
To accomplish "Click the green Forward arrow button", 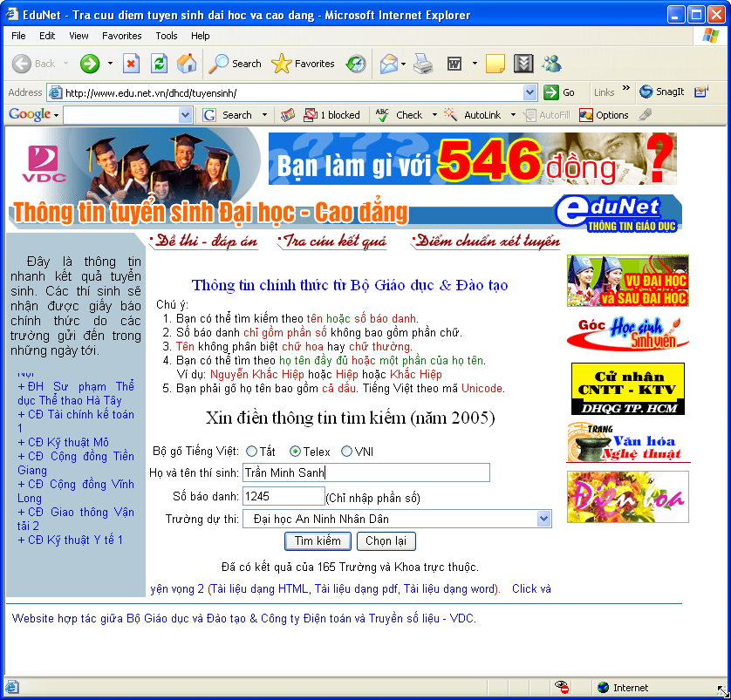I will (90, 64).
